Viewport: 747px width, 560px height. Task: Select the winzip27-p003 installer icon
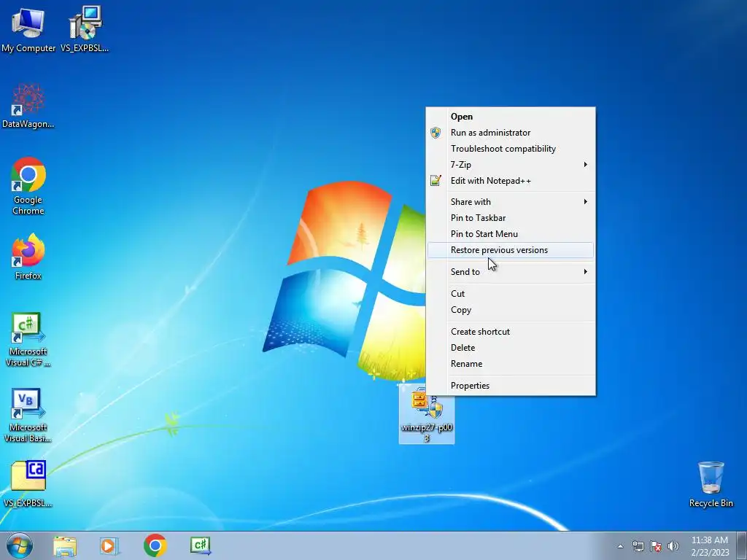click(x=426, y=414)
